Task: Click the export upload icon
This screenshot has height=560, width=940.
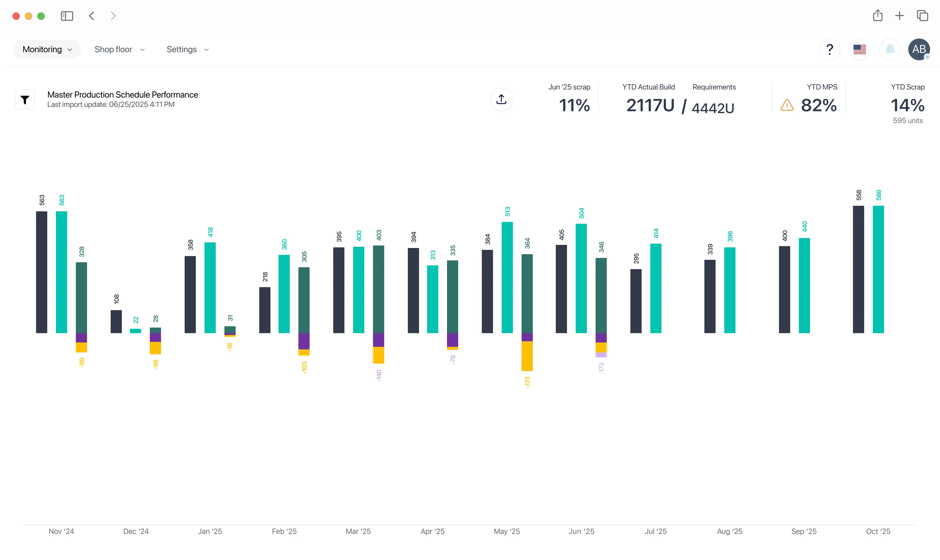Action: click(x=501, y=99)
